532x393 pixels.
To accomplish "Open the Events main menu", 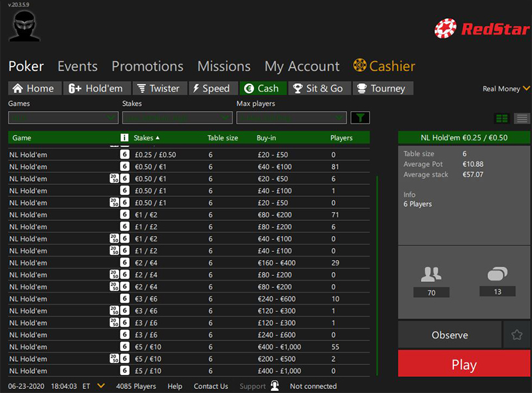I will click(x=78, y=66).
